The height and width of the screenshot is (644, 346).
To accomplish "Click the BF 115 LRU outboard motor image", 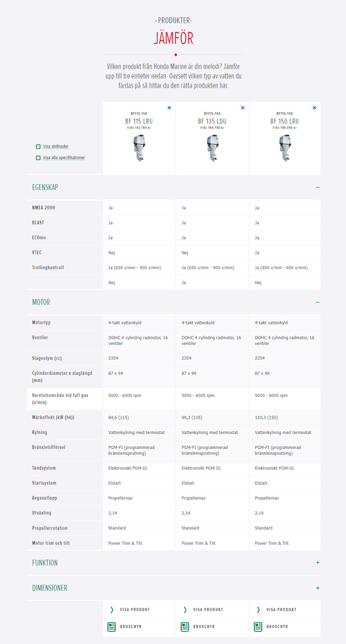I will [139, 148].
